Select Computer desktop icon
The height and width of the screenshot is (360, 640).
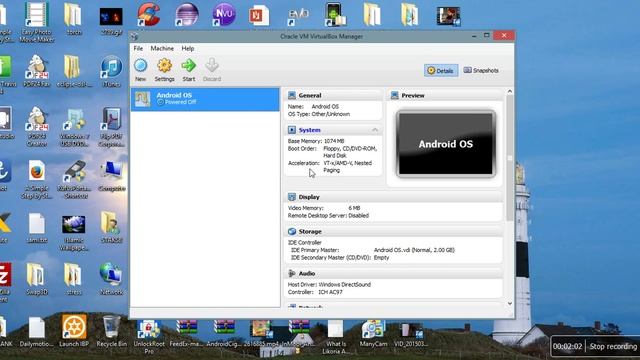(x=112, y=176)
